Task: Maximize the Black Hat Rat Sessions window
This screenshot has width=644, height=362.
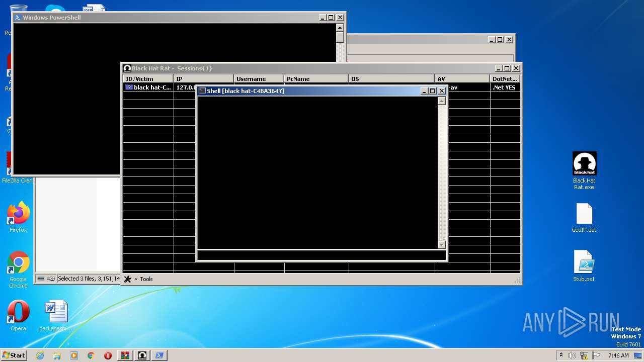Action: coord(507,68)
